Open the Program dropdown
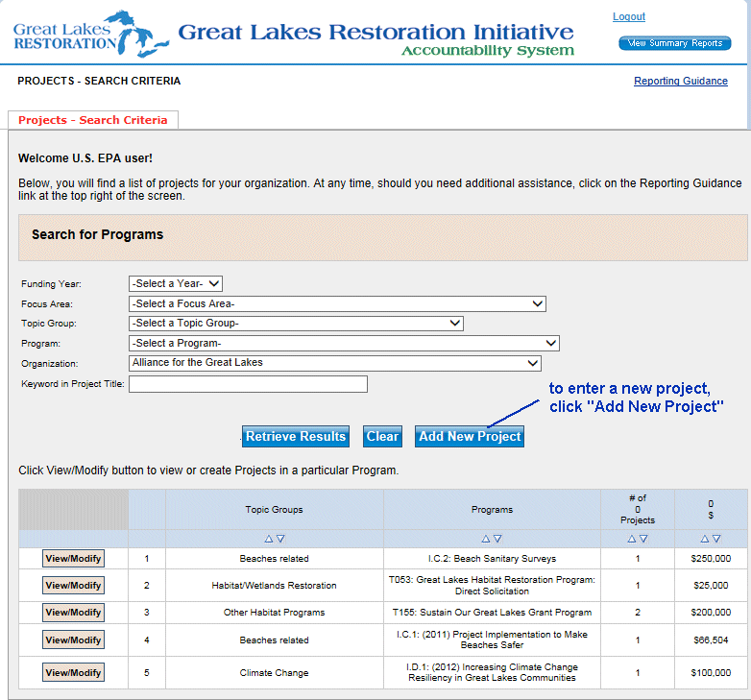 tap(344, 344)
